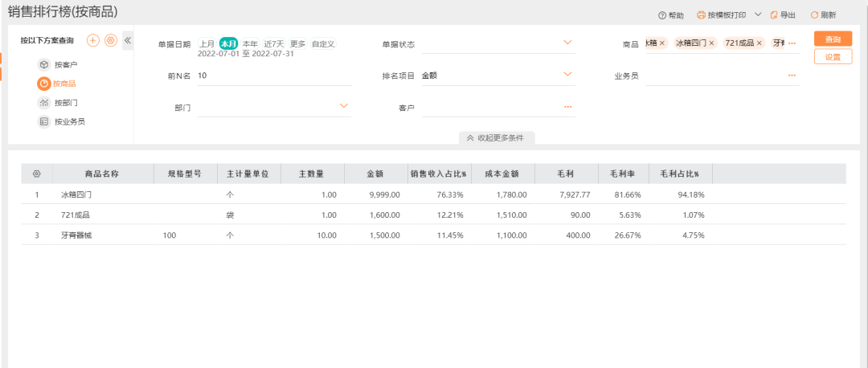Click the 设置 button
This screenshot has width=868, height=368.
(833, 57)
